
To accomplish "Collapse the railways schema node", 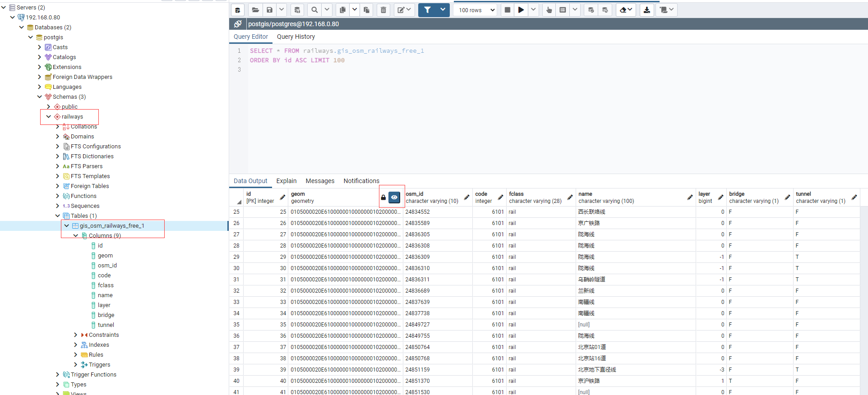I will coord(49,116).
